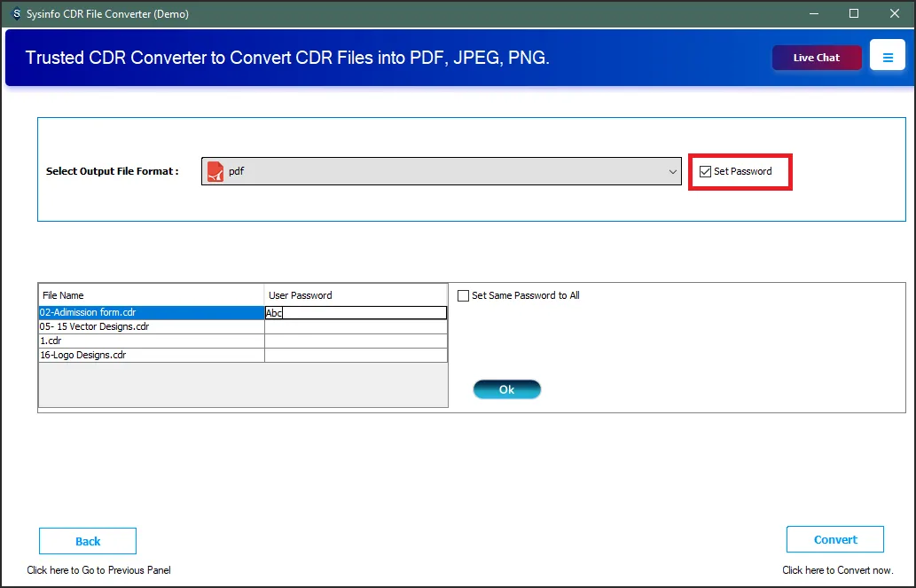
Task: Enable Set Same Password to All
Action: pyautogui.click(x=463, y=295)
